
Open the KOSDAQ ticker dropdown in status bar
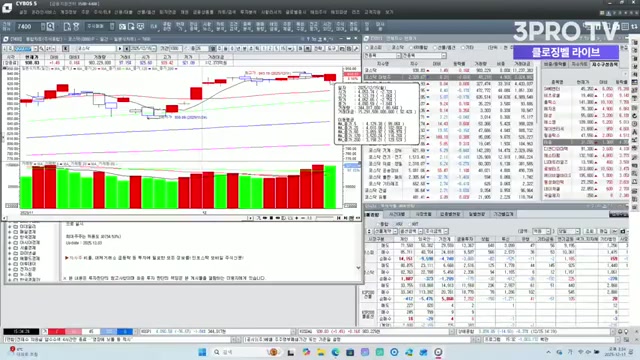coord(451,332)
